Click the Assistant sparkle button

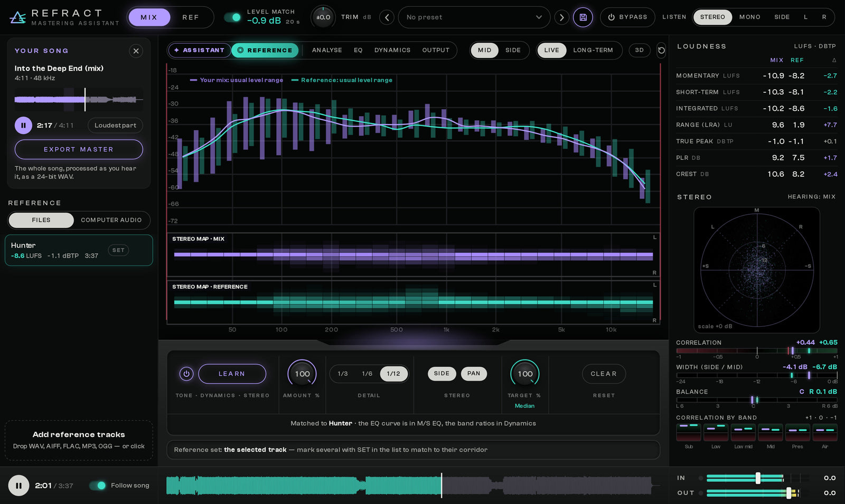[x=199, y=50]
